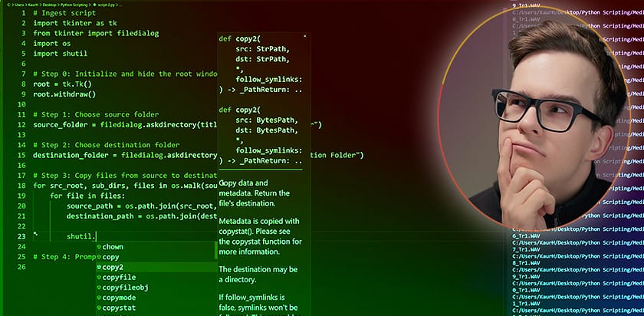Open the Desktop breadcrumb segment

click(x=49, y=5)
